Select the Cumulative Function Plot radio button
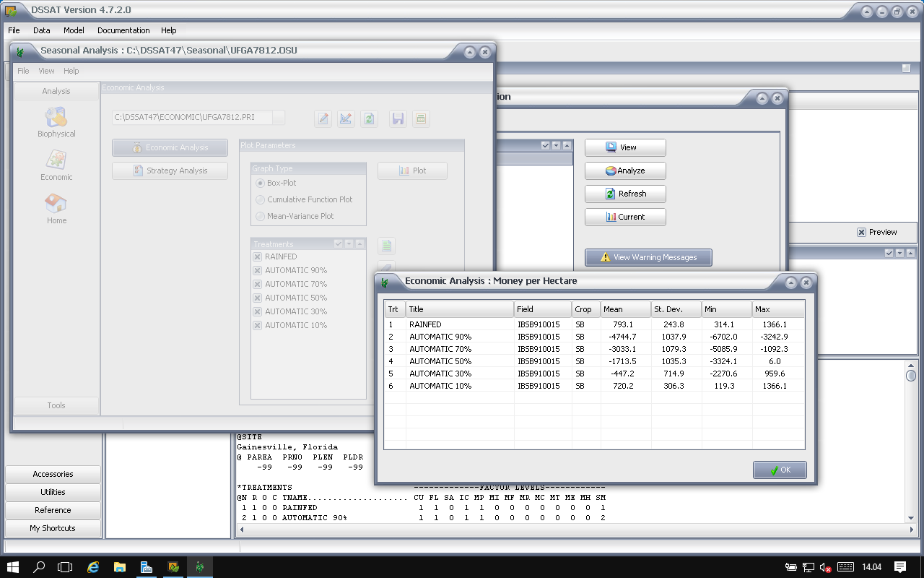This screenshot has width=924, height=578. pos(261,199)
